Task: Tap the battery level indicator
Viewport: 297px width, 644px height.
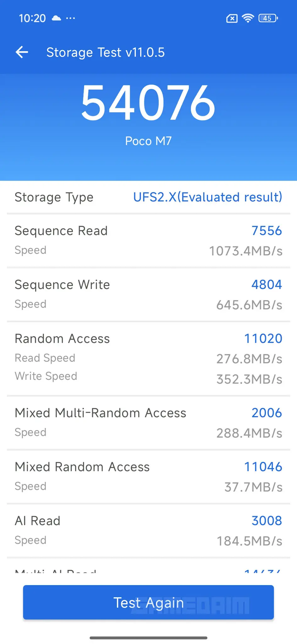Action: coord(268,18)
